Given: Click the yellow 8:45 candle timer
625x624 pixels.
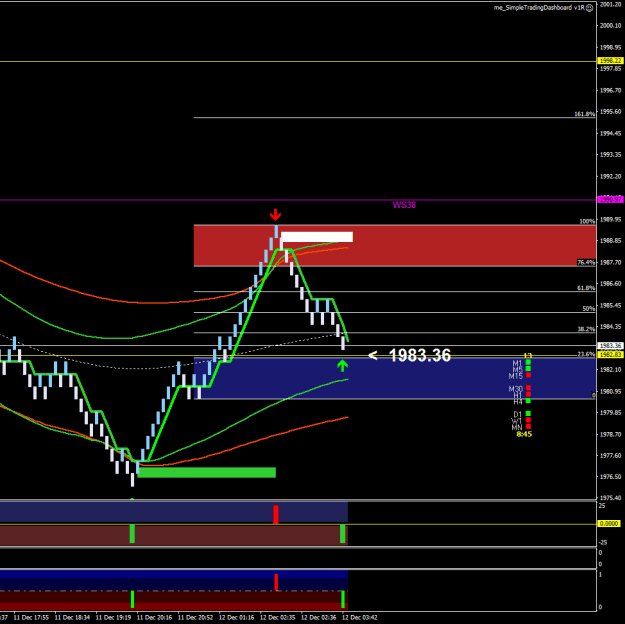Looking at the screenshot, I should 524,434.
